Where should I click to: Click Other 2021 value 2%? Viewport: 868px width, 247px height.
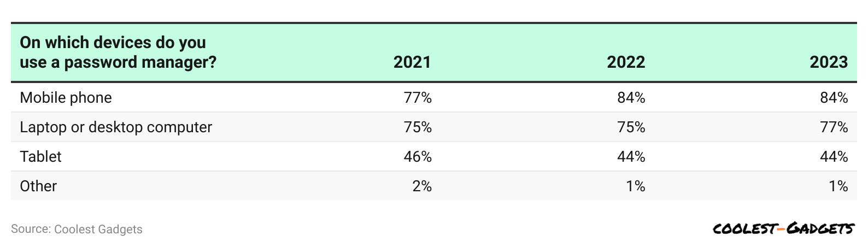click(x=422, y=186)
